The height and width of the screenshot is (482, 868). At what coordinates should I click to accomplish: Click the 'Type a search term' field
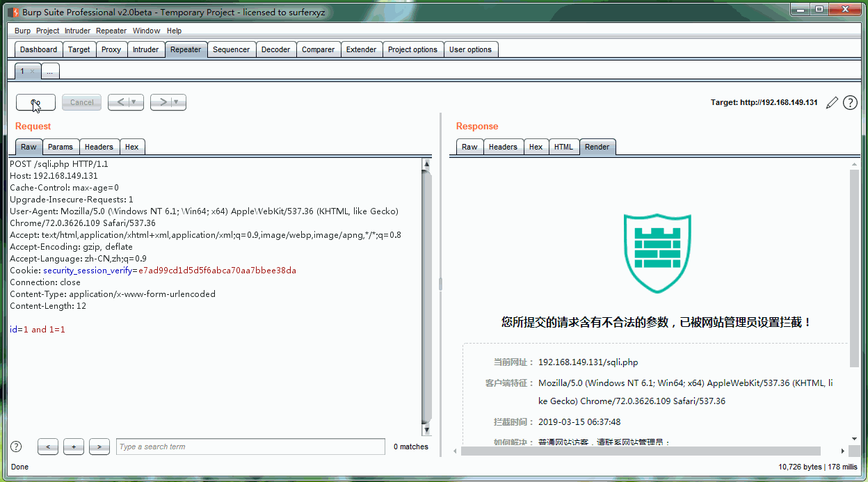[250, 447]
